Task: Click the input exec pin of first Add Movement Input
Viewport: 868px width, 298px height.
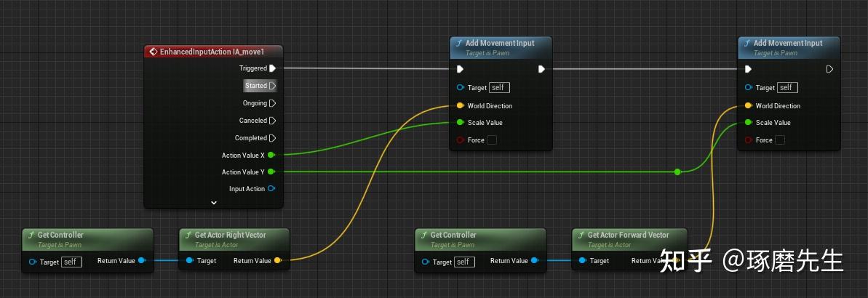Action: (x=460, y=69)
